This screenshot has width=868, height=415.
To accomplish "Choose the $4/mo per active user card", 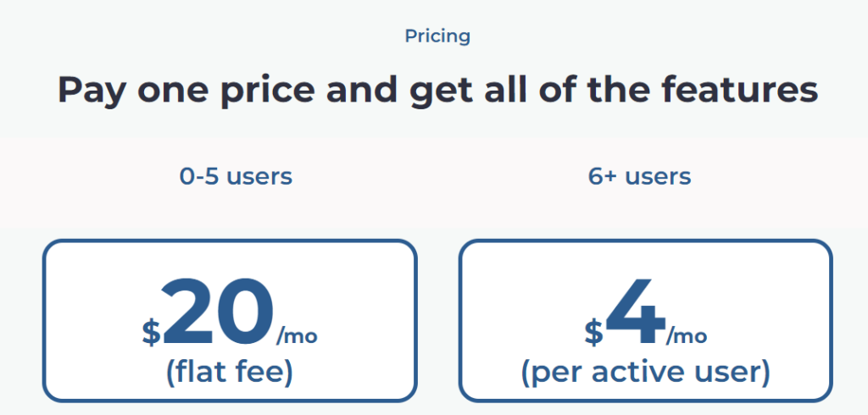I will click(645, 320).
